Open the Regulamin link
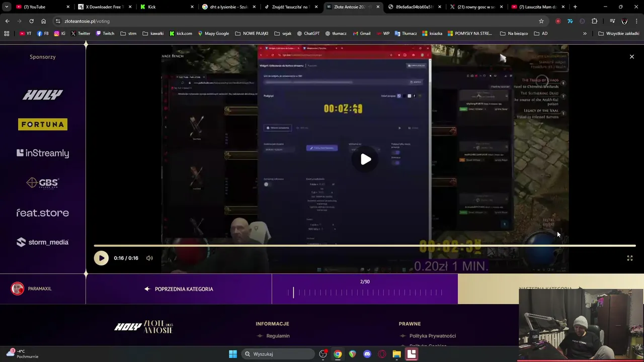Viewport: 644px width, 362px height. (x=278, y=336)
